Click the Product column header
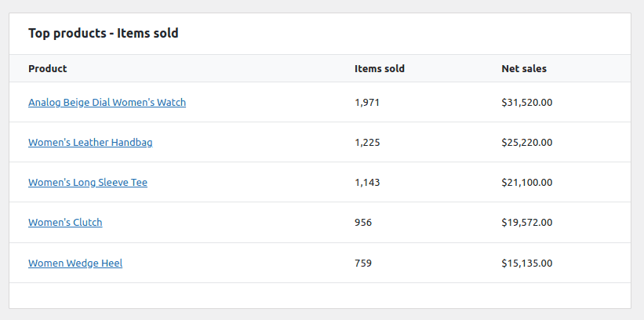The width and height of the screenshot is (644, 320). coord(48,69)
